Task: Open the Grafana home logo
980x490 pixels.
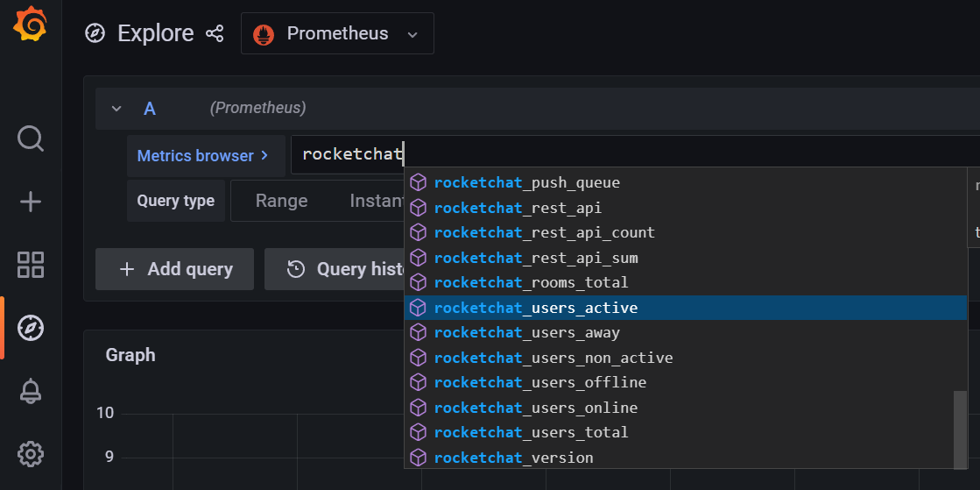Action: click(30, 25)
